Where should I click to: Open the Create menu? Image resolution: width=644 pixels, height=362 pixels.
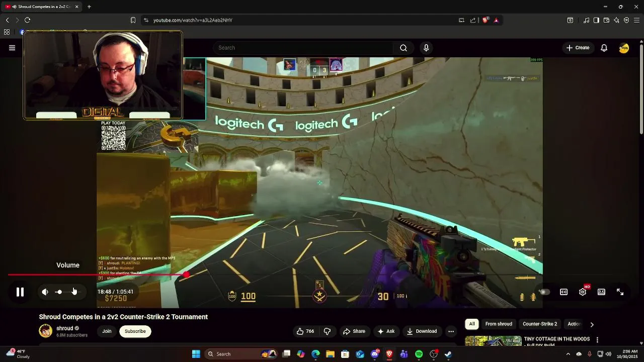578,48
